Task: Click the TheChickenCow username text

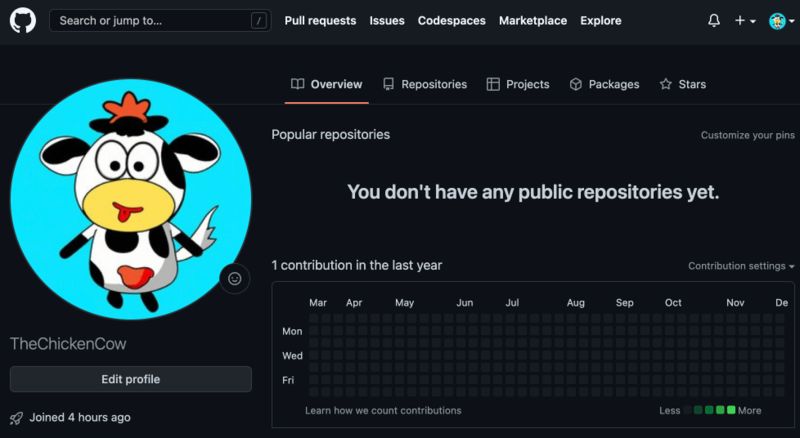Action: click(68, 344)
